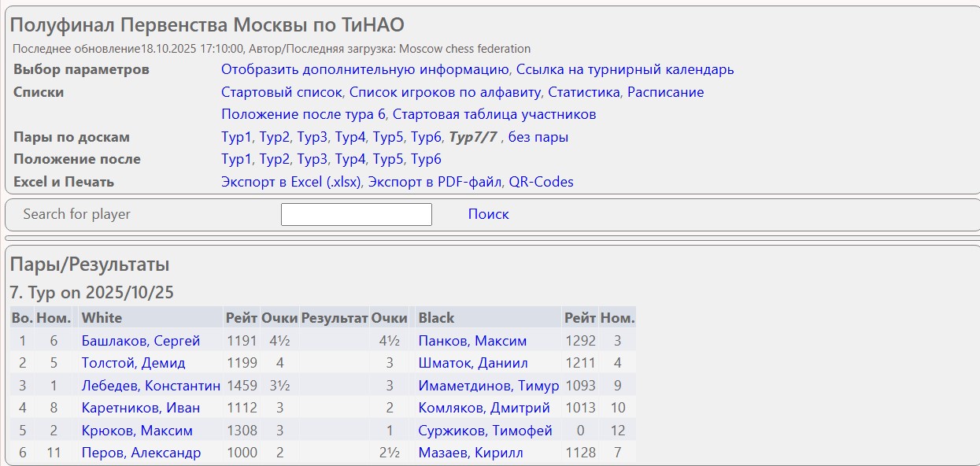Open Ссылка на турнирный календарь

coord(625,69)
